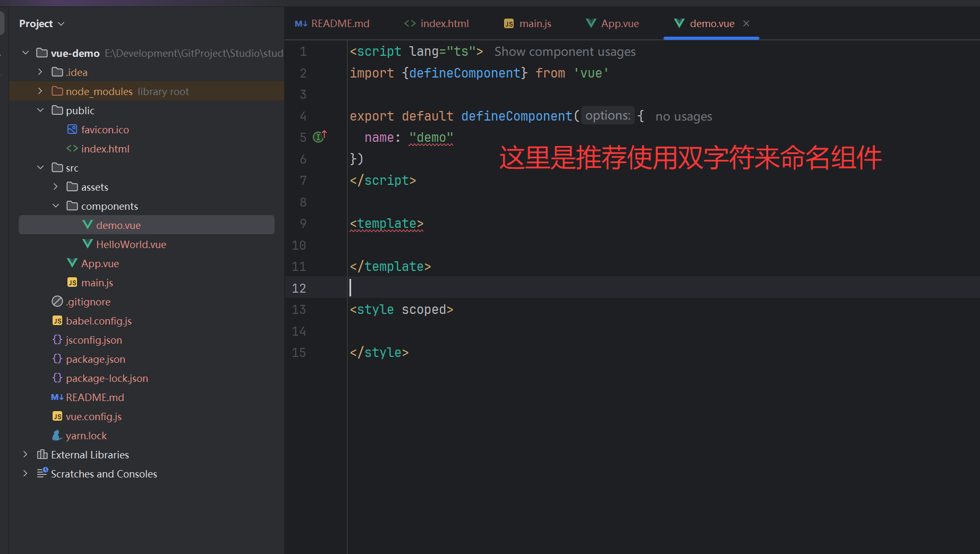The height and width of the screenshot is (554, 980).
Task: Click the yarn cat icon beside yarn.lock
Action: tap(57, 435)
